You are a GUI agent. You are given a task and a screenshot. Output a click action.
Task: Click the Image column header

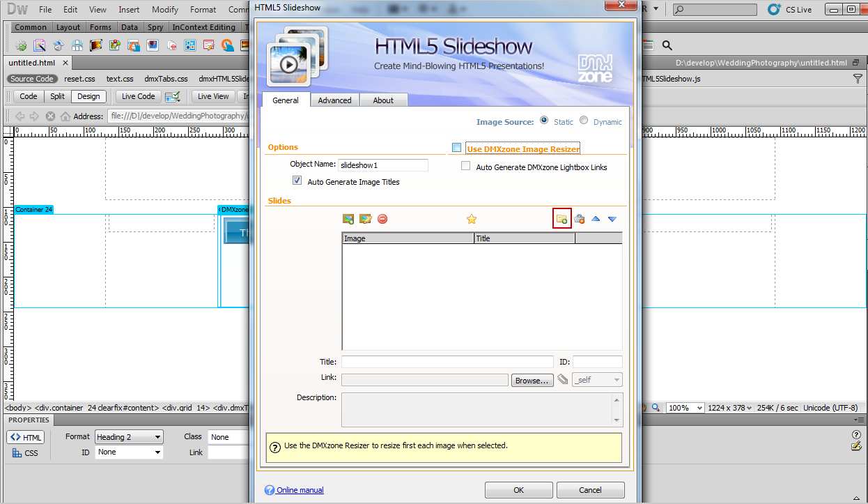(x=408, y=238)
